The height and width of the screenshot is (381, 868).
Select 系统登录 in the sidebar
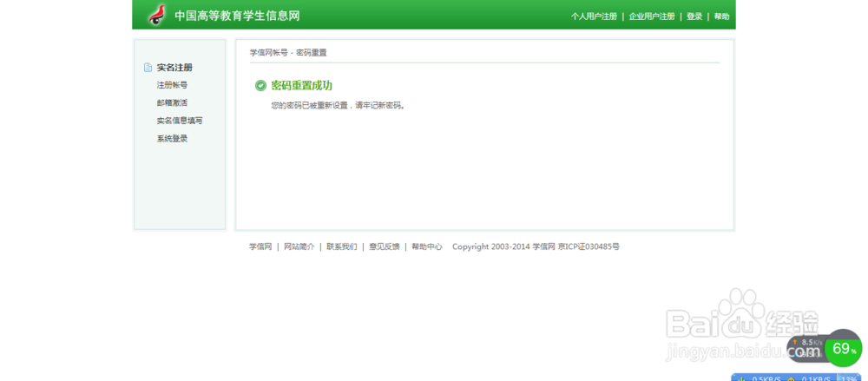(172, 139)
